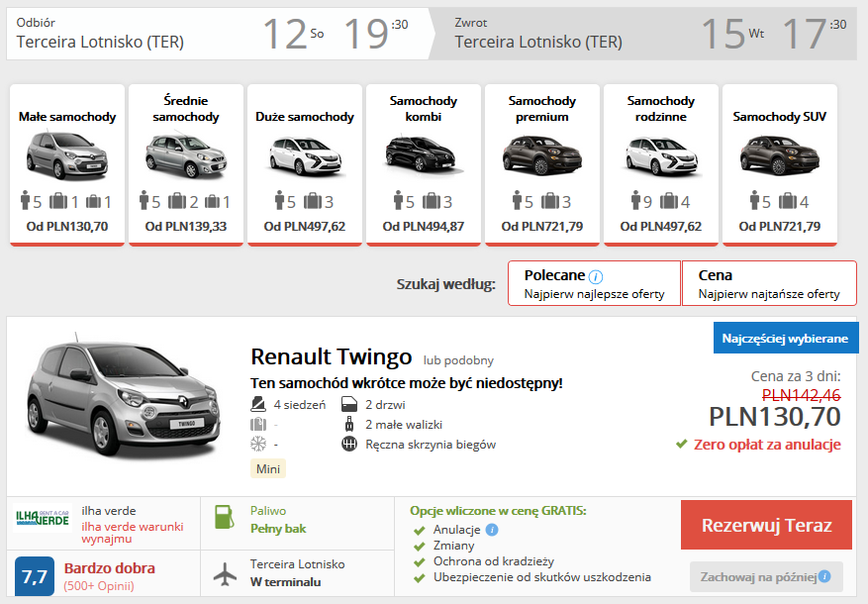This screenshot has width=868, height=604.
Task: Sort by Polecane best offers first
Action: pyautogui.click(x=595, y=283)
